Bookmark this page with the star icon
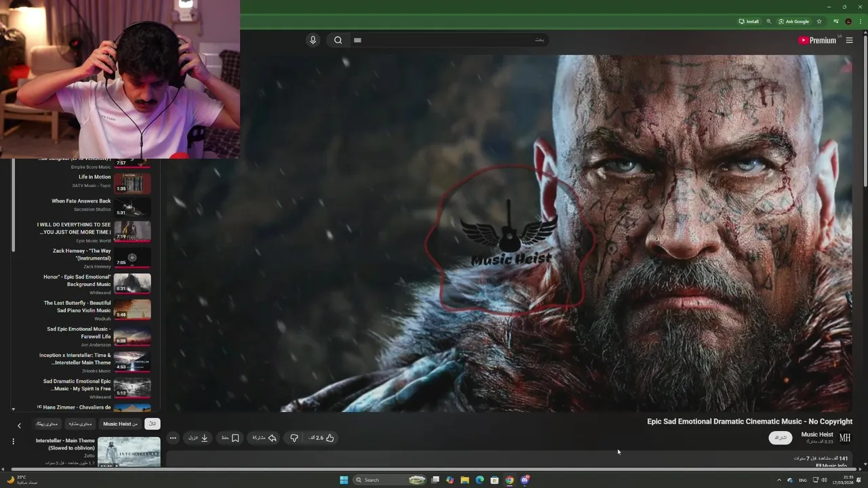 pyautogui.click(x=819, y=22)
